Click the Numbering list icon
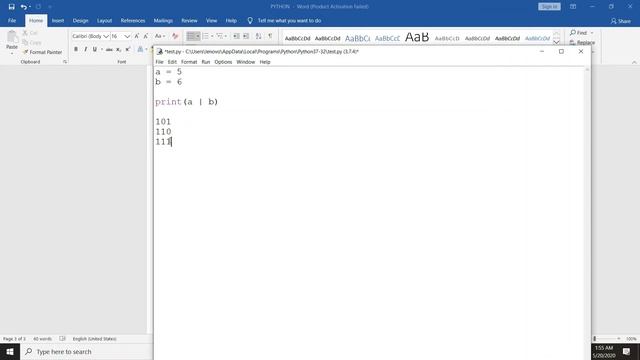This screenshot has height=360, width=640. click(x=205, y=36)
